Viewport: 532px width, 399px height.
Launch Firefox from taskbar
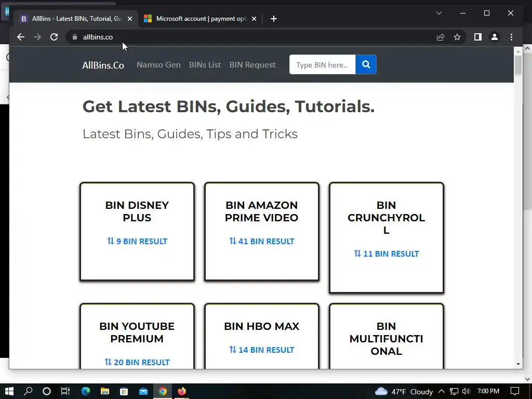coord(182,391)
